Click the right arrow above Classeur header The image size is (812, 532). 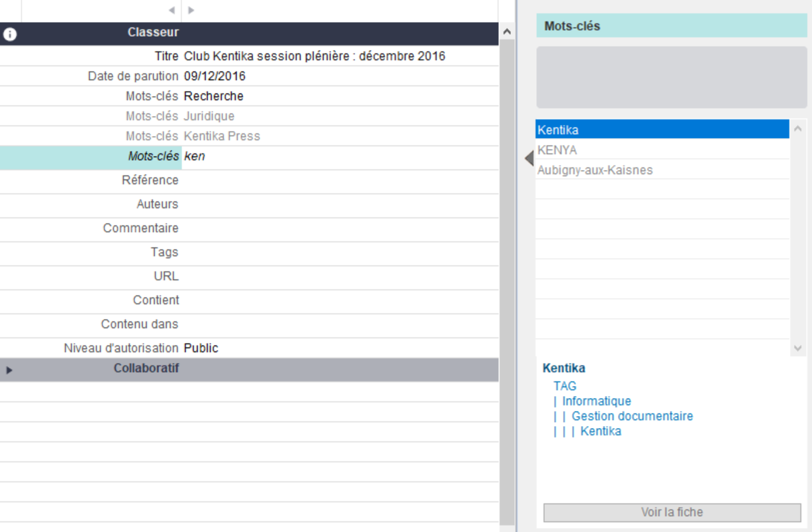pos(191,11)
